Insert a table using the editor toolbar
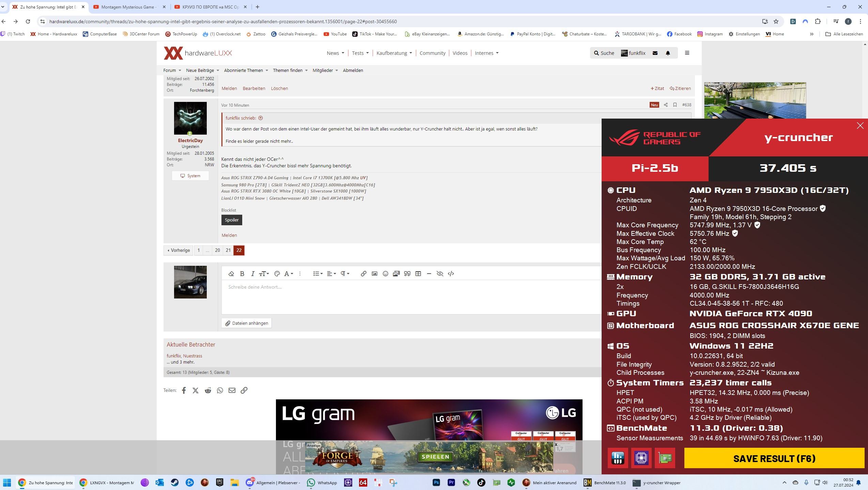 pos(418,274)
